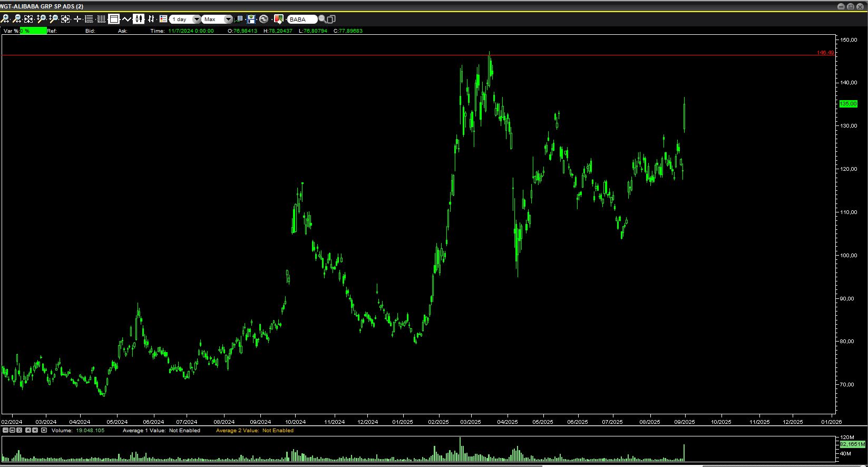
Task: Click the export chart image icon
Action: click(278, 19)
